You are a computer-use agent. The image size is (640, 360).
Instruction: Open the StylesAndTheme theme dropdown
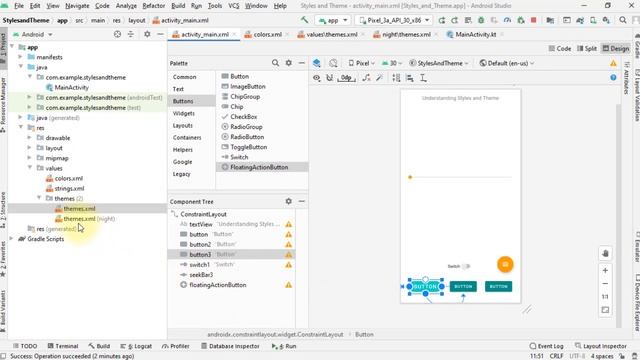pyautogui.click(x=439, y=63)
